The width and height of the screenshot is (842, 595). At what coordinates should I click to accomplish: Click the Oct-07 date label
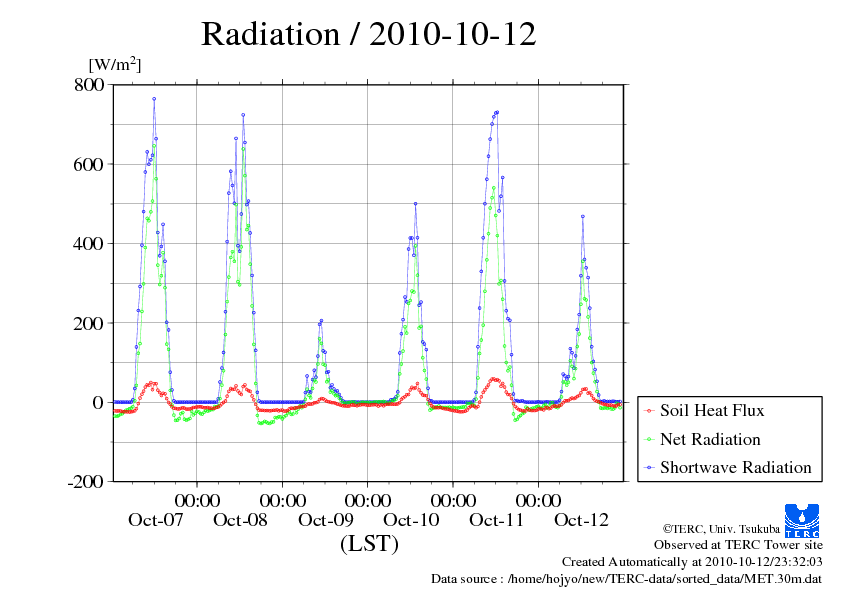[x=156, y=520]
